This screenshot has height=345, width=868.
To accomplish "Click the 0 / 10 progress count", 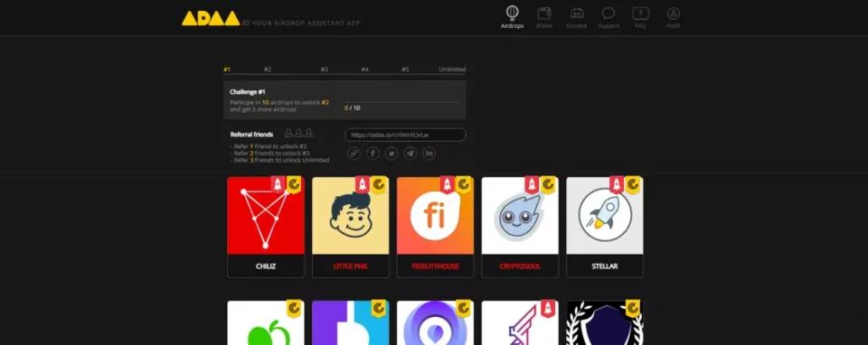I will coord(353,107).
